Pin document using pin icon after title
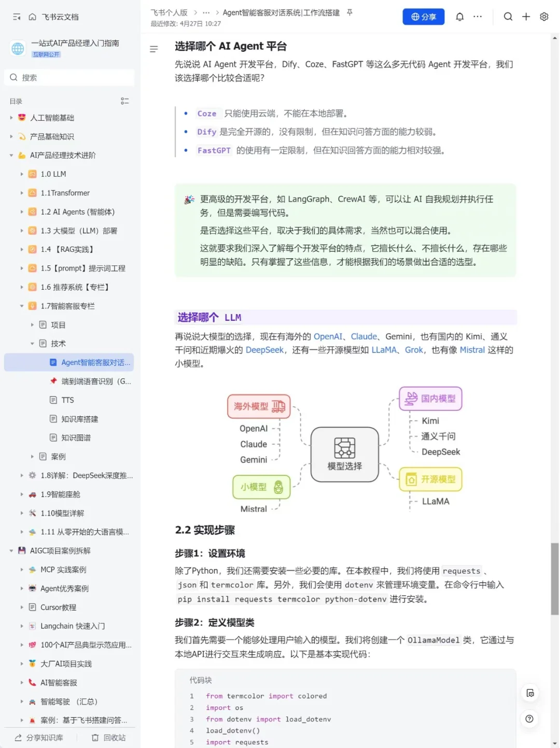 (x=350, y=12)
